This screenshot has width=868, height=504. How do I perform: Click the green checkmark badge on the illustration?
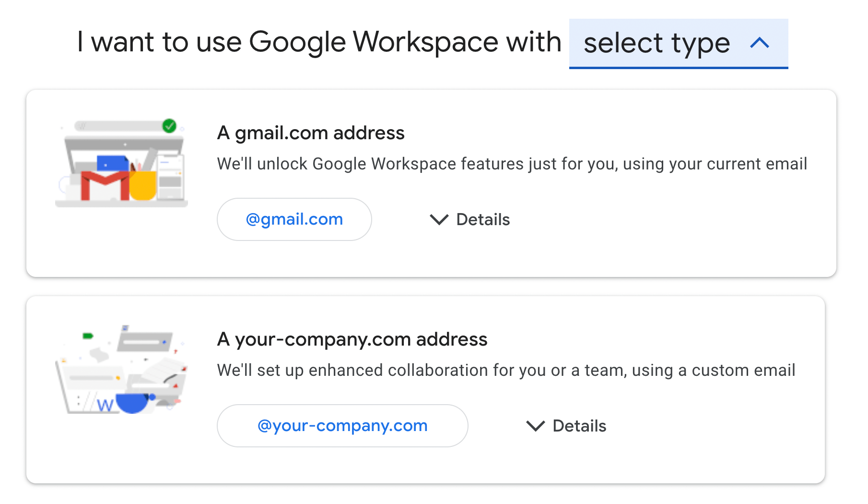click(169, 126)
